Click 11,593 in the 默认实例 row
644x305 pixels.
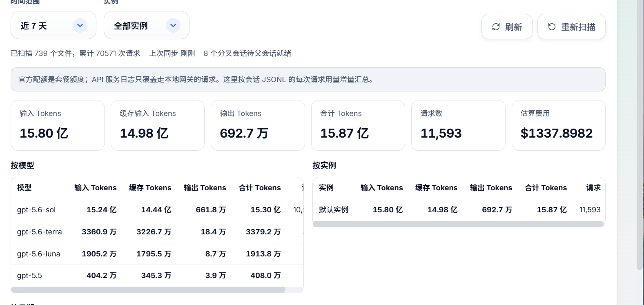coord(590,210)
